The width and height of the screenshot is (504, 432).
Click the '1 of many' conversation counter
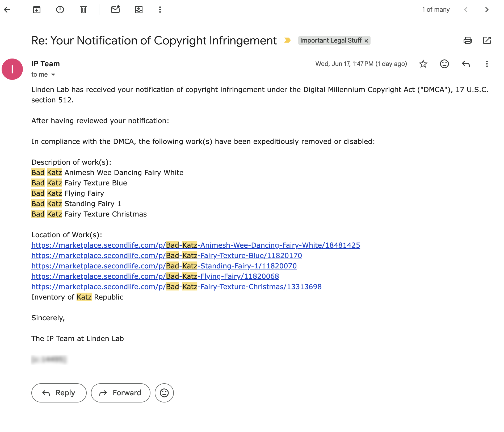pyautogui.click(x=436, y=10)
